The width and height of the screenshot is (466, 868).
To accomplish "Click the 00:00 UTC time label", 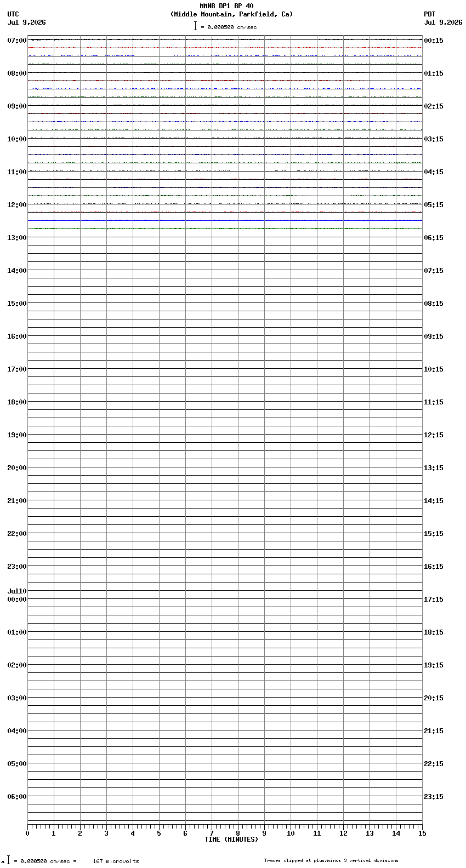I will click(x=17, y=599).
